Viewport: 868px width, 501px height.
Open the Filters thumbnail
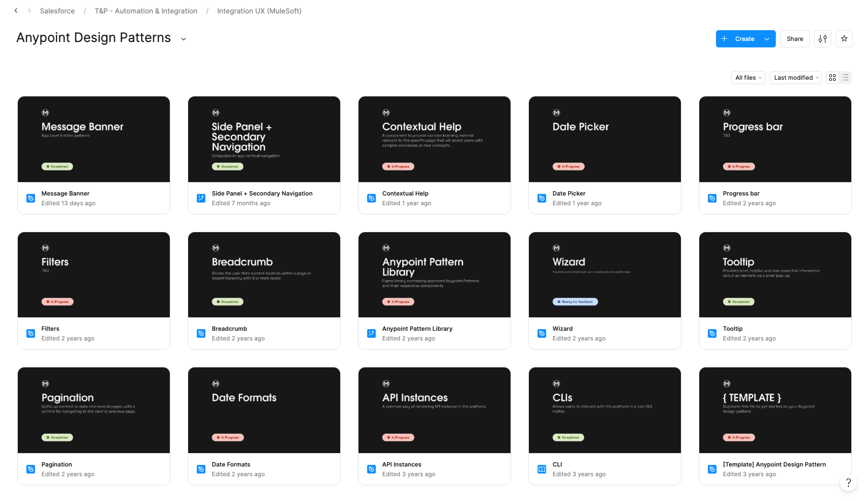94,275
